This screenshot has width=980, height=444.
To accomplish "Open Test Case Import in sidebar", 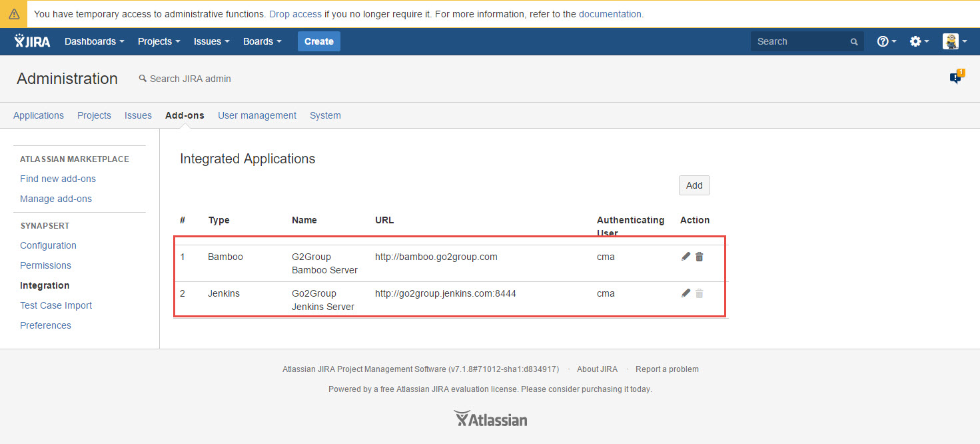I will coord(56,305).
